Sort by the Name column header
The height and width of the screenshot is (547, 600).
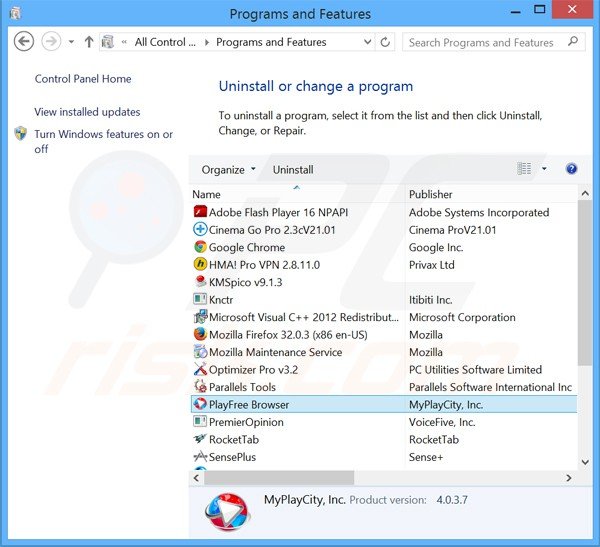298,194
